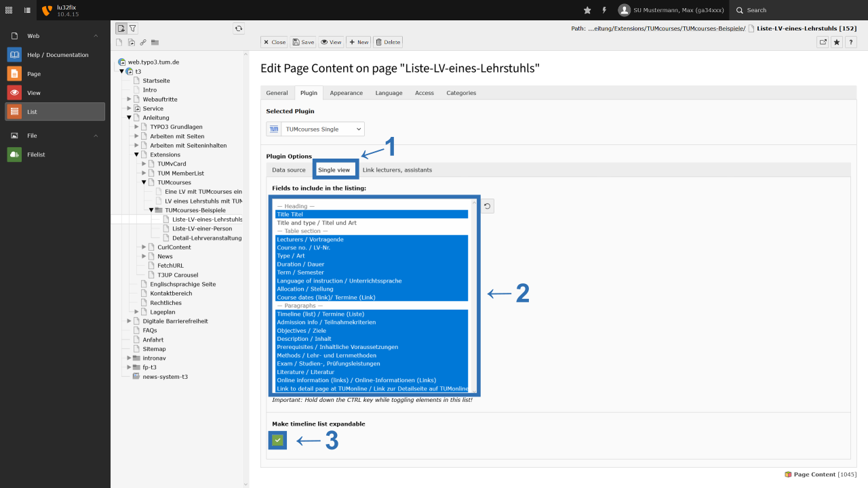The width and height of the screenshot is (868, 488).
Task: Expand the Webauftritte tree node
Action: [129, 99]
